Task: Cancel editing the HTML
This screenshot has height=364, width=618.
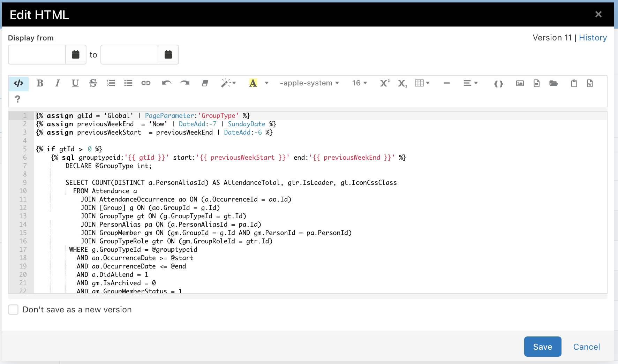Action: tap(587, 347)
